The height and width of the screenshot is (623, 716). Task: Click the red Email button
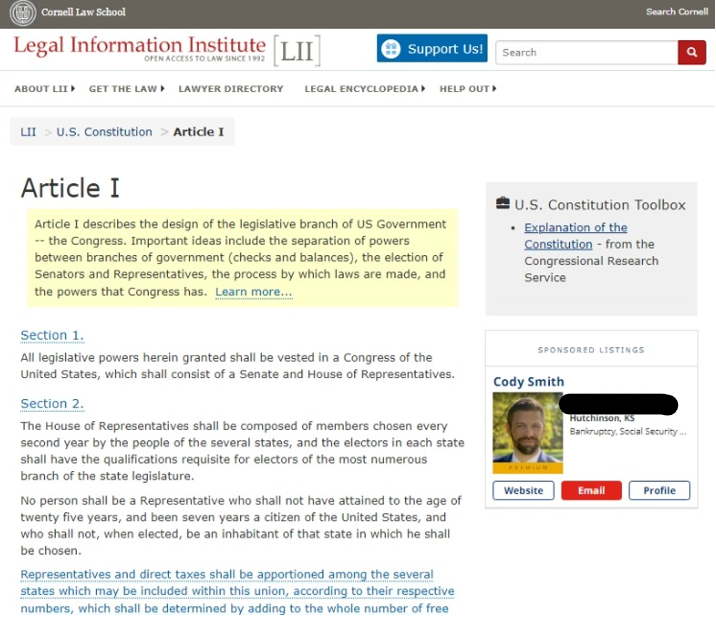pyautogui.click(x=591, y=491)
